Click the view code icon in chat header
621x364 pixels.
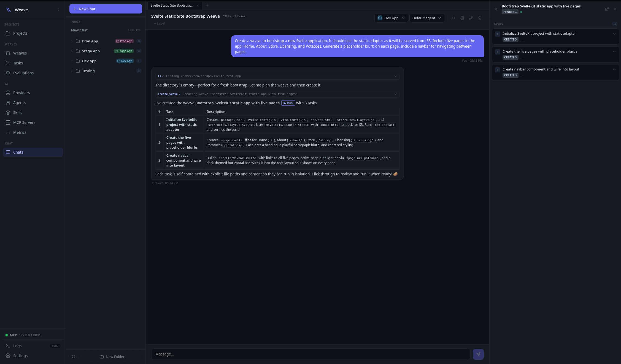tap(453, 18)
